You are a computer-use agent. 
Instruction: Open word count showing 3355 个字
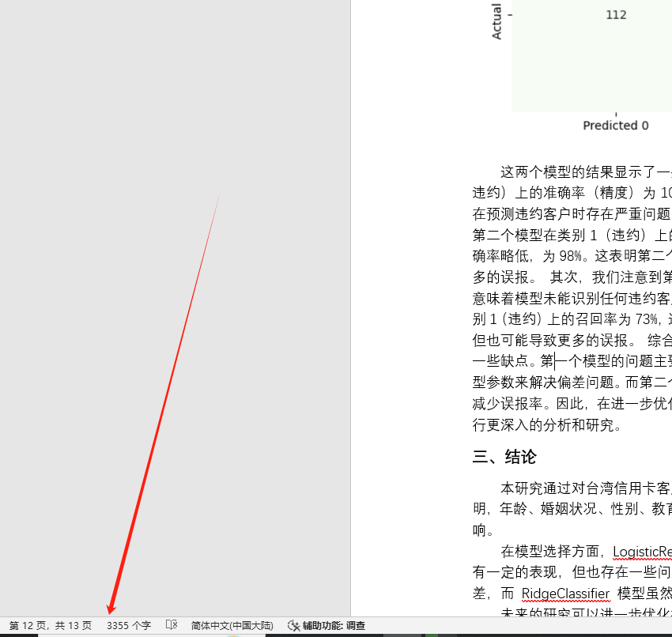tap(129, 625)
